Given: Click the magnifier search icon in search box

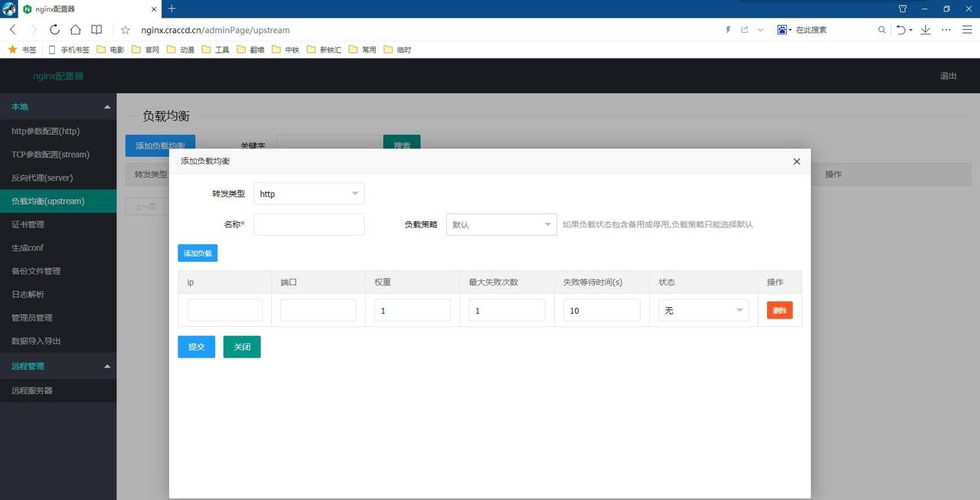Looking at the screenshot, I should [881, 30].
